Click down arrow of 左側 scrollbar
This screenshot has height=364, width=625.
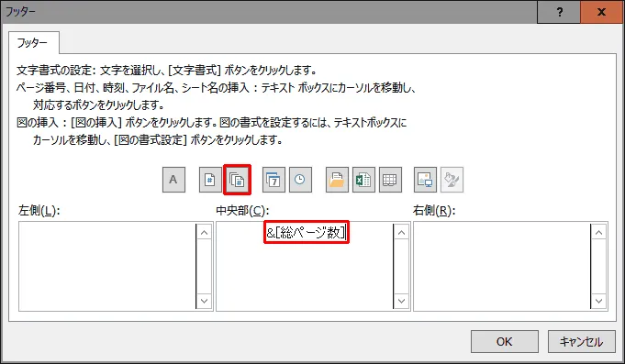pyautogui.click(x=204, y=301)
